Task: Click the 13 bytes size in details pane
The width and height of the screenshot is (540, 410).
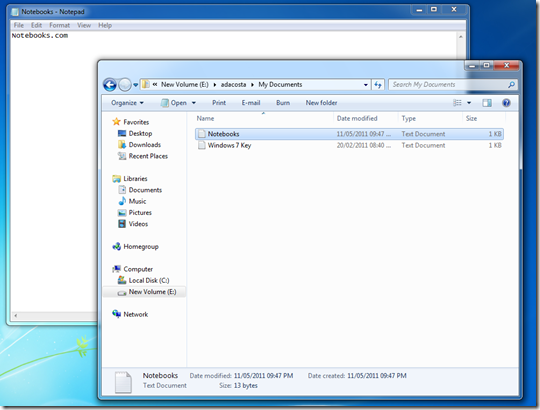Action: point(246,386)
